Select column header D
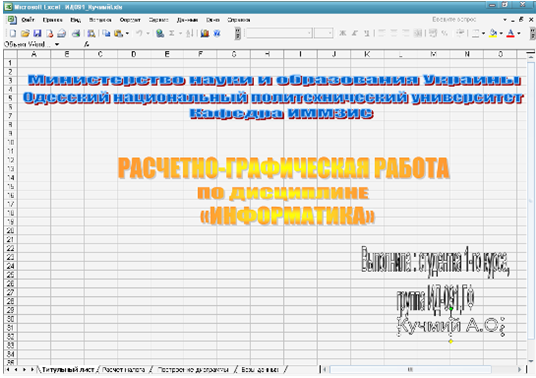 click(134, 54)
